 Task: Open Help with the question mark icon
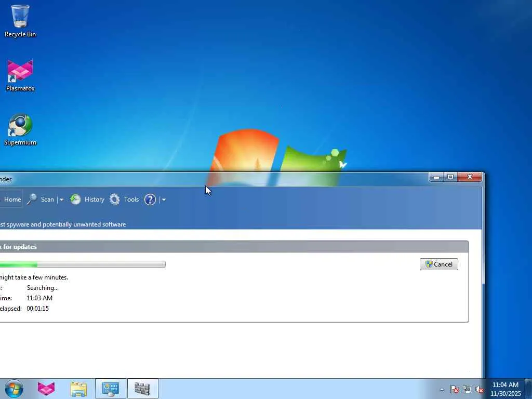150,199
